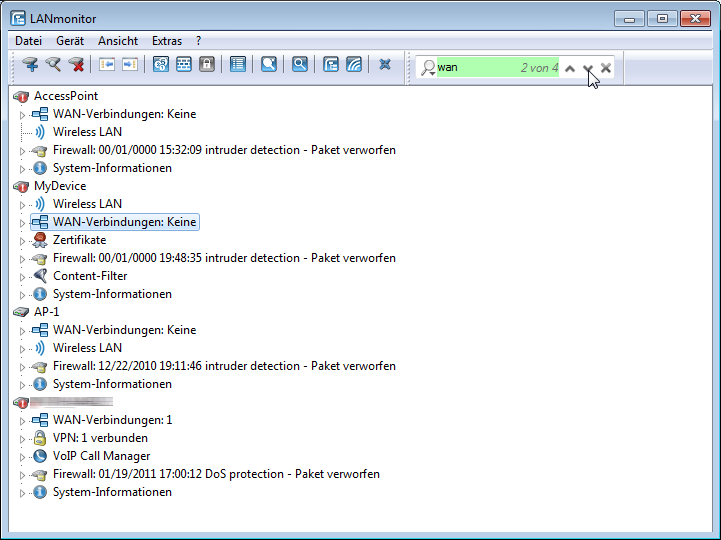Open the Datei menu

point(28,41)
